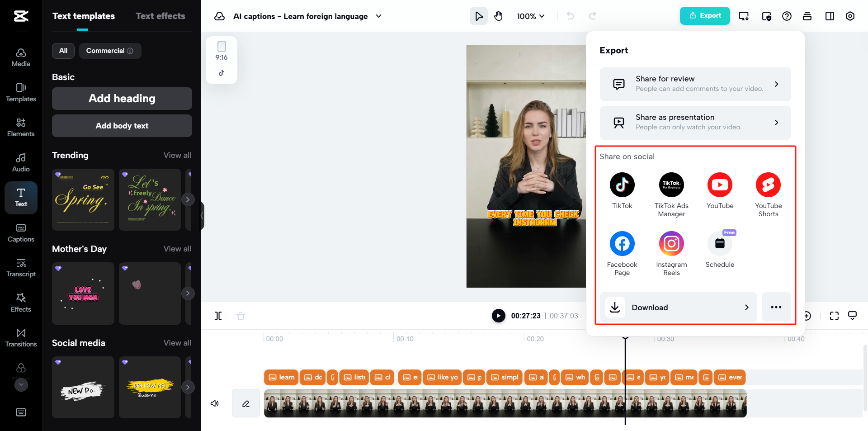Expand the Trending templates carousel
Image resolution: width=868 pixels, height=431 pixels.
[188, 199]
